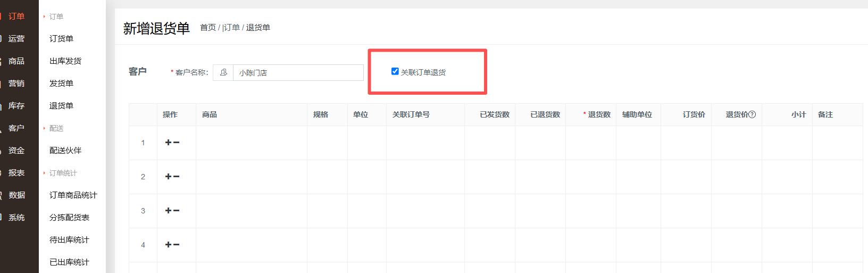Remove row 3 with minus icon

point(177,211)
